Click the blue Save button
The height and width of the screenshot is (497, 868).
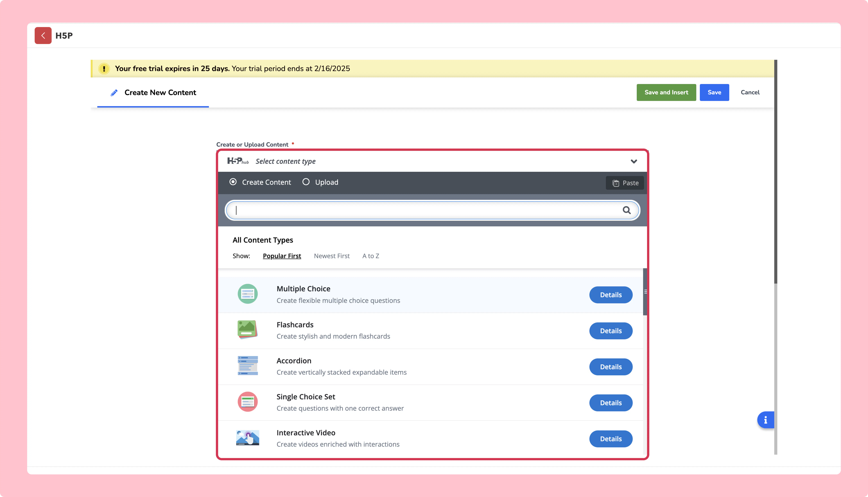(x=714, y=92)
